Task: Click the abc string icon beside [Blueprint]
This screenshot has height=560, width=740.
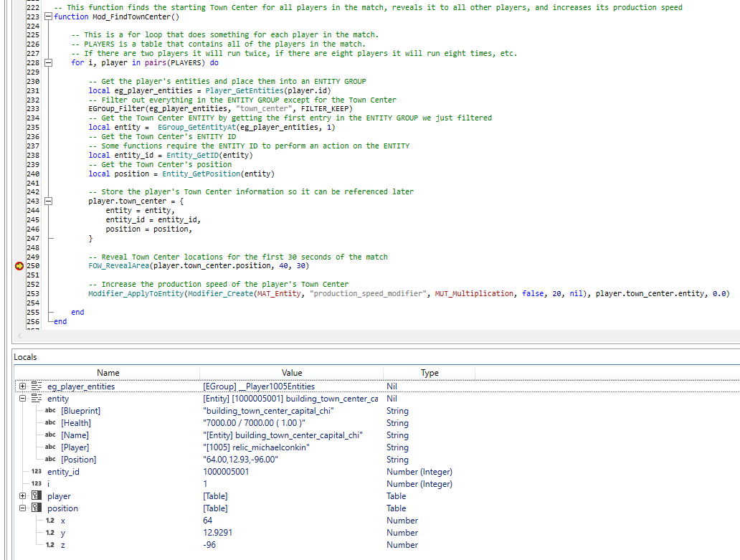Action: point(50,410)
